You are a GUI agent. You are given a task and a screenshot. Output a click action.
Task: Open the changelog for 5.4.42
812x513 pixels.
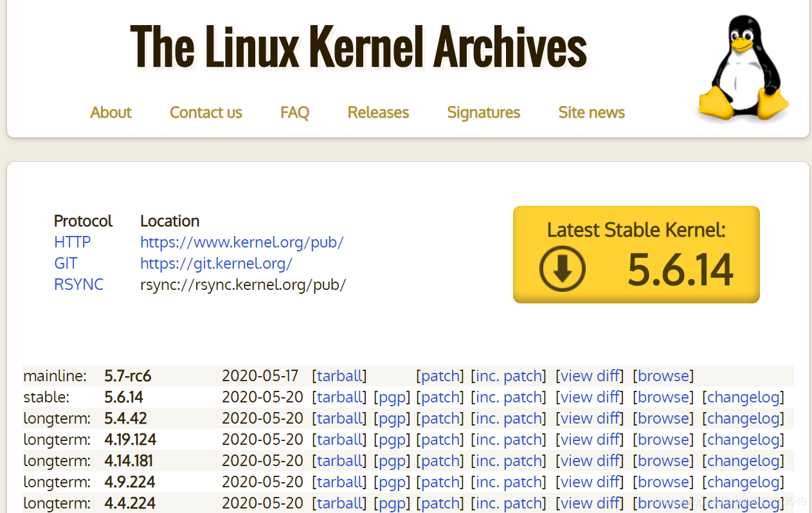(x=743, y=418)
